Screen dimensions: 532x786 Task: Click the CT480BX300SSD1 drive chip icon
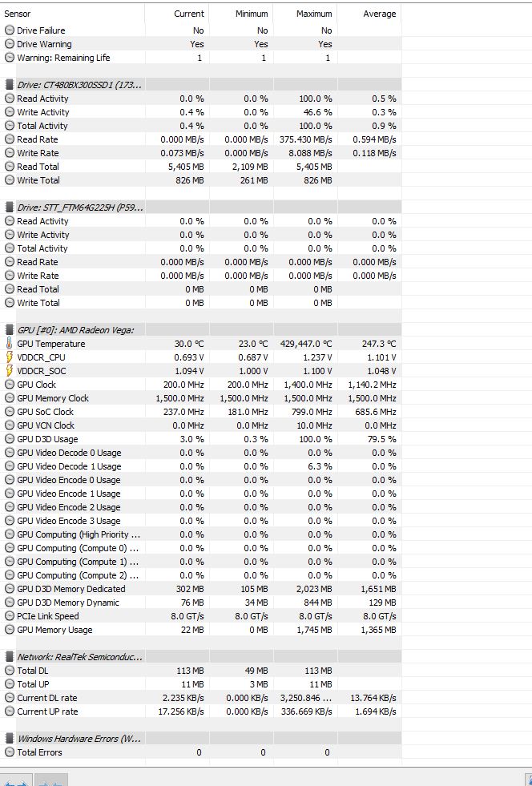pos(9,84)
